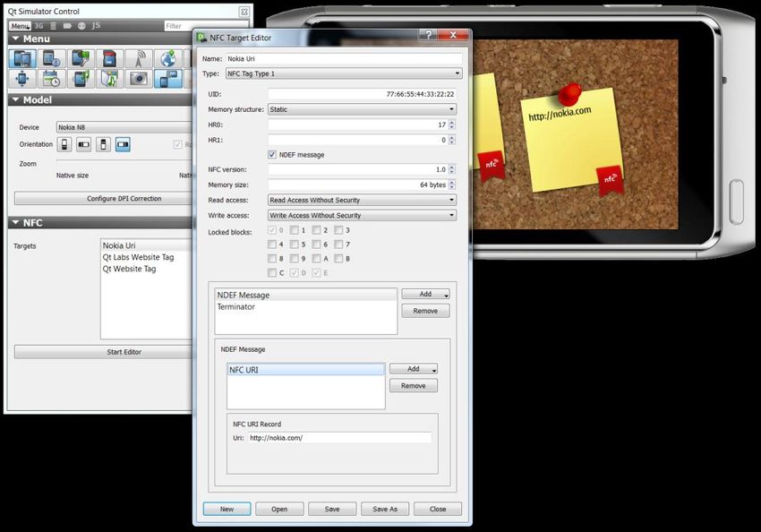Set orientation to upright portrait

pyautogui.click(x=64, y=144)
